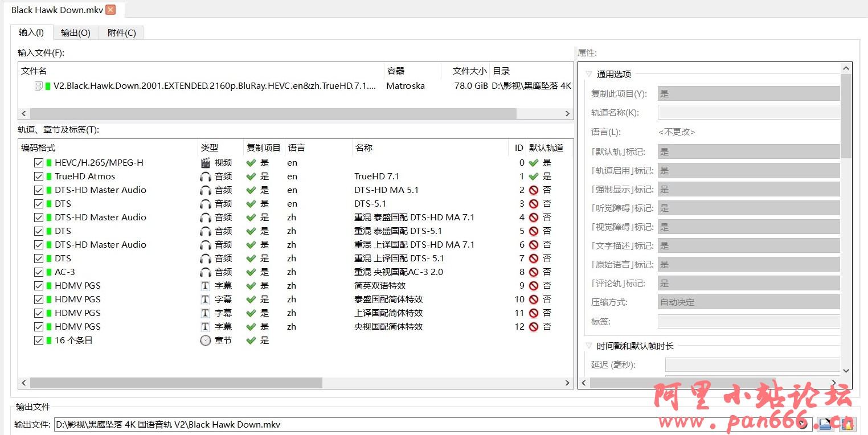Click headphones icon for 泰盛国配 DTS-HD MA 7.1

pyautogui.click(x=206, y=217)
